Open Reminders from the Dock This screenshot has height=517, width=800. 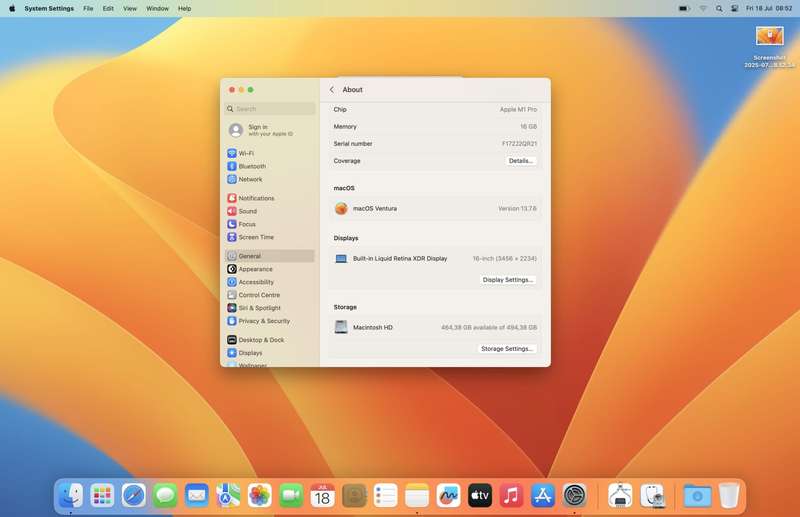385,495
